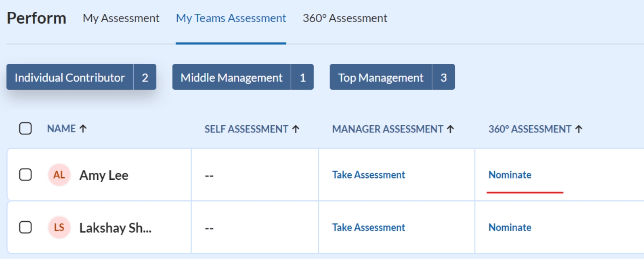644x259 pixels.
Task: Click Lakshay's LS avatar icon
Action: point(59,228)
